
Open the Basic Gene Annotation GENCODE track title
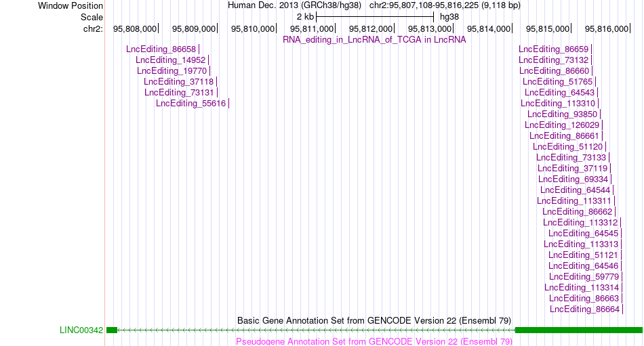click(x=374, y=320)
